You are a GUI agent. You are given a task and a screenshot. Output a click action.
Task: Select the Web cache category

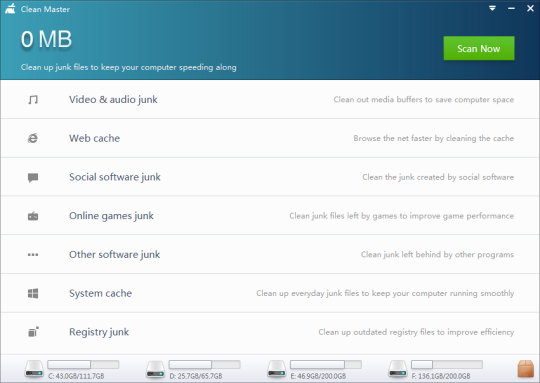270,138
